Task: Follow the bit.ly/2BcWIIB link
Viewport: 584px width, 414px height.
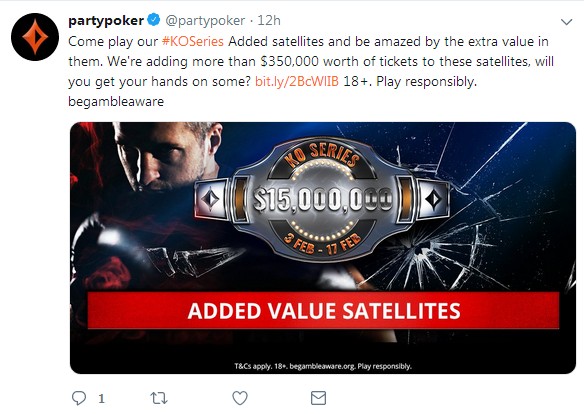Action: (x=297, y=81)
